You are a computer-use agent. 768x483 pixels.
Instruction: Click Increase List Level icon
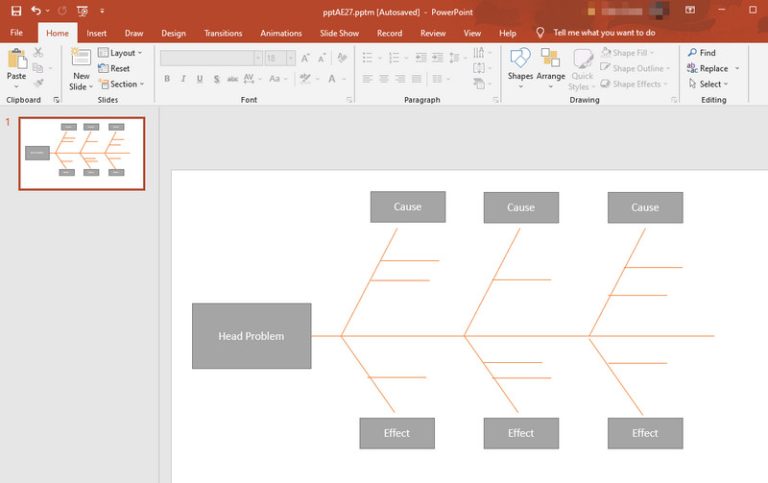(x=437, y=58)
